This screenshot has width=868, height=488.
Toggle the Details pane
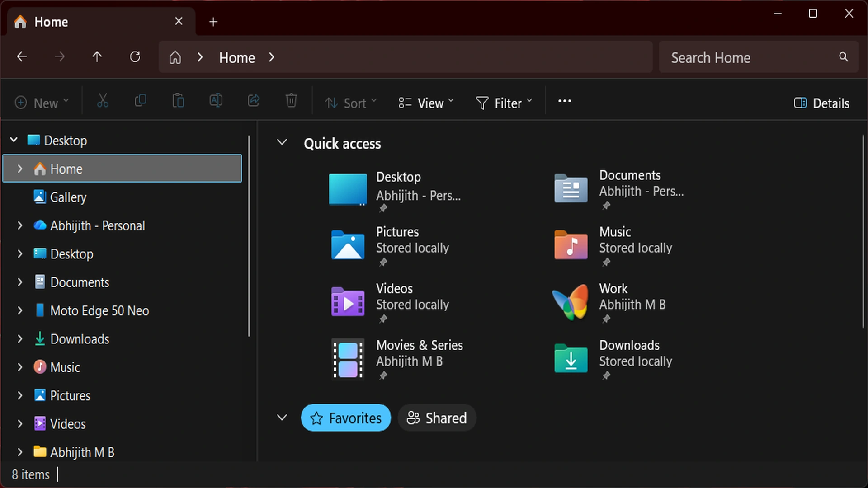(821, 103)
